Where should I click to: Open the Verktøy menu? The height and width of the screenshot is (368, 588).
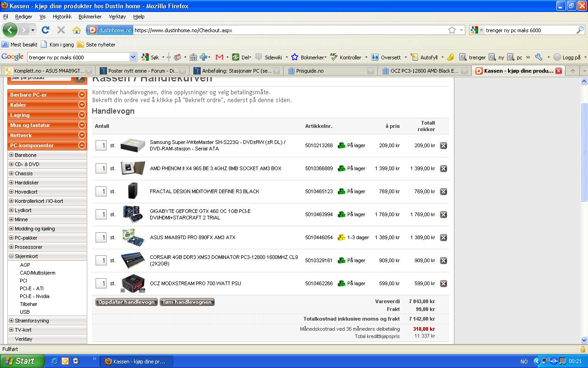[117, 16]
